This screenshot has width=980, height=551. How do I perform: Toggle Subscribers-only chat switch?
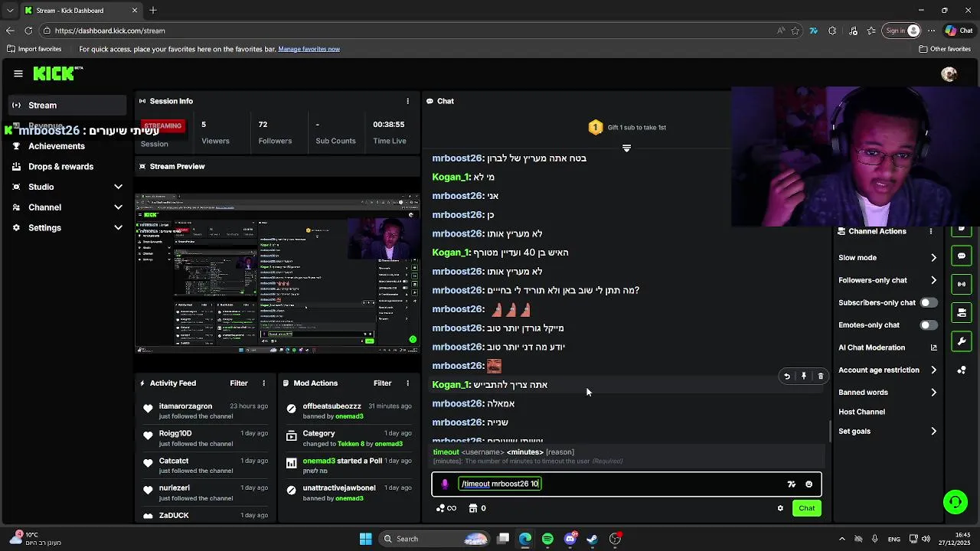coord(928,302)
